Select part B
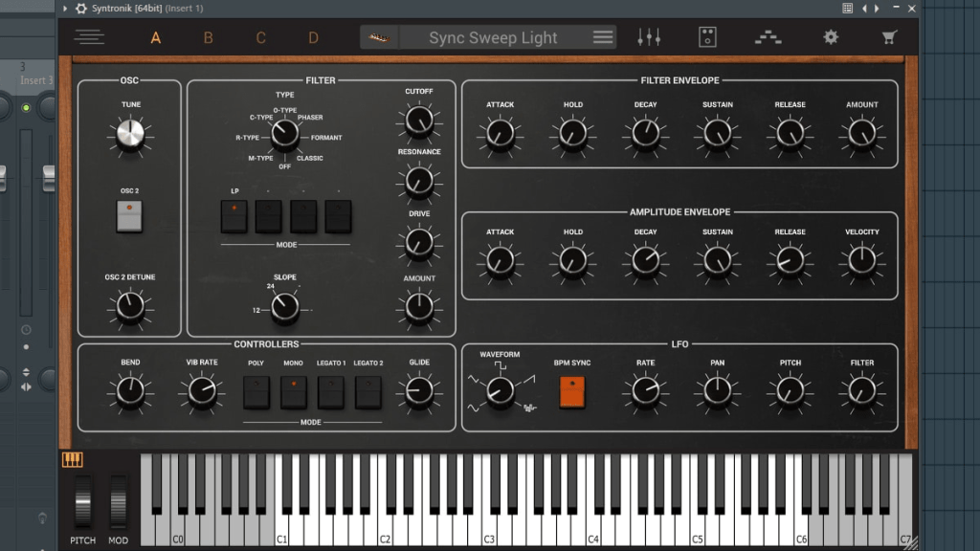This screenshot has width=980, height=551. pos(208,38)
